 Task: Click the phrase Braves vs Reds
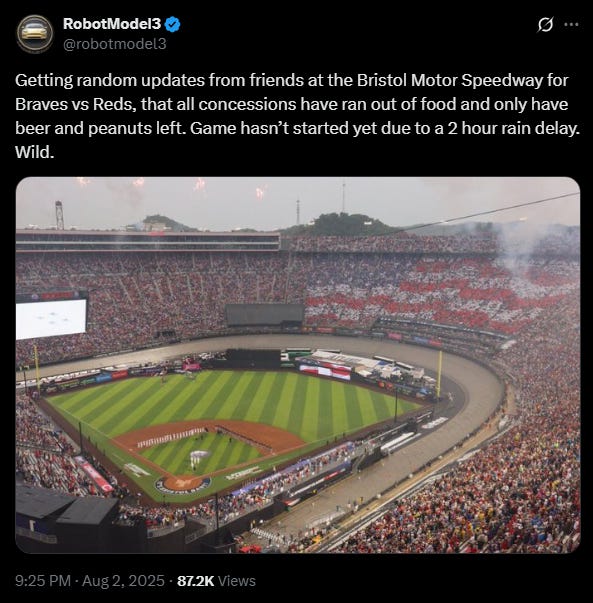click(x=75, y=104)
